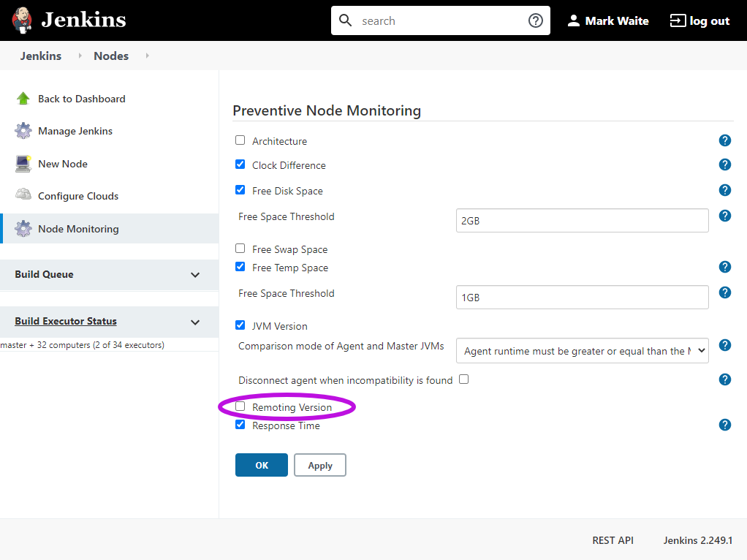Click the green Back to Dashboard arrow icon
The width and height of the screenshot is (747, 560).
23,99
